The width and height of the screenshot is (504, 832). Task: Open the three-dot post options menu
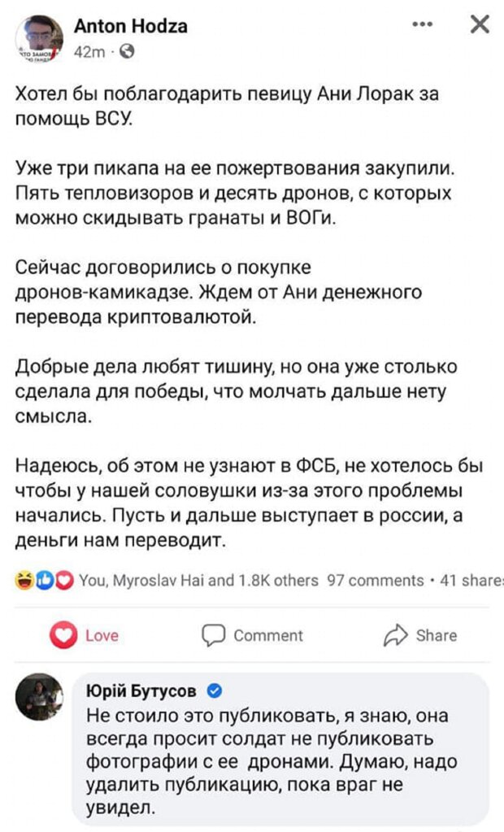click(422, 25)
